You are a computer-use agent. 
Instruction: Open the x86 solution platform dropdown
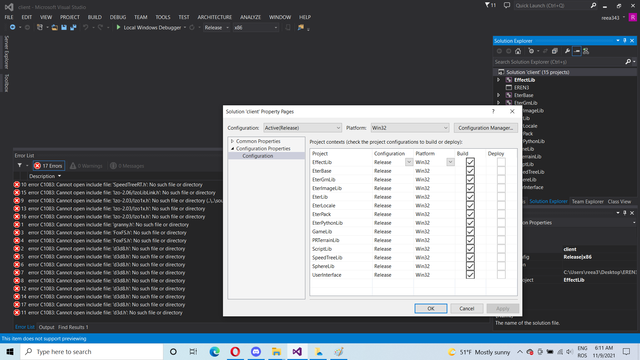256,27
